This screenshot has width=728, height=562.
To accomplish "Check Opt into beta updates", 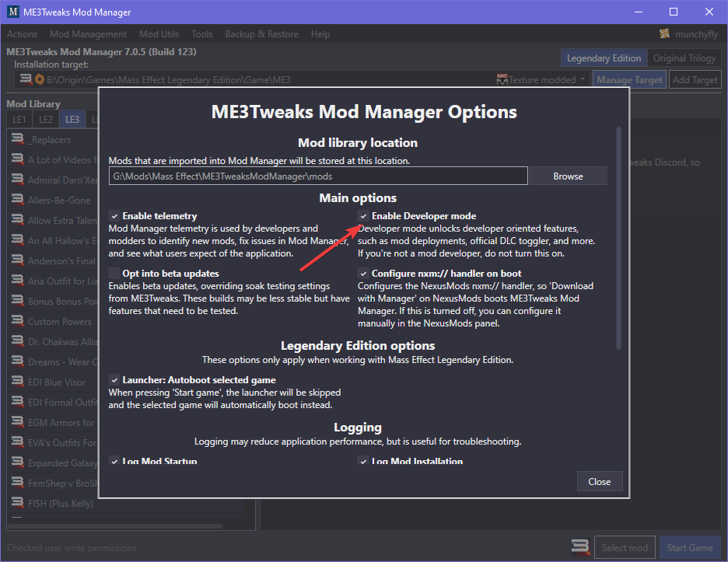I will click(114, 274).
